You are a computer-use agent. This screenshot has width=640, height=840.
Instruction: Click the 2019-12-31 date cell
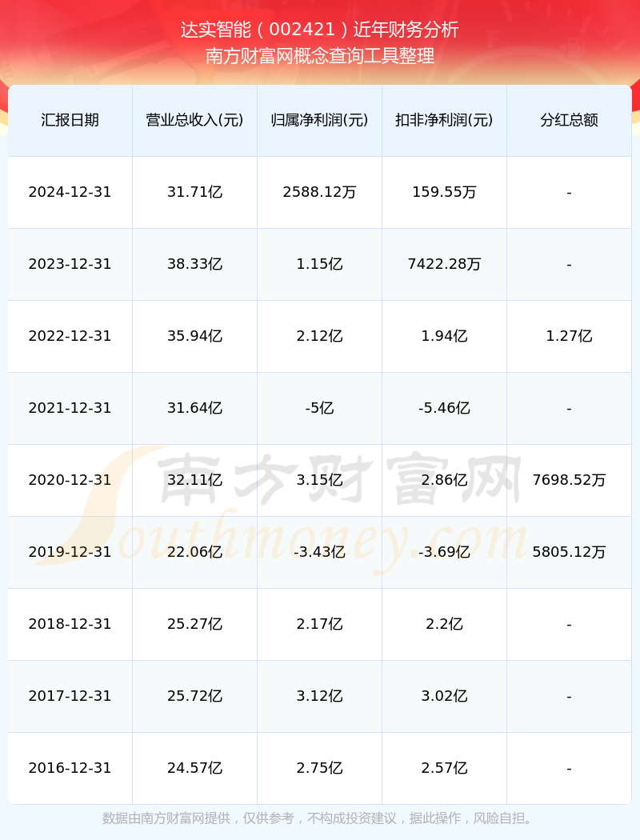[x=70, y=552]
